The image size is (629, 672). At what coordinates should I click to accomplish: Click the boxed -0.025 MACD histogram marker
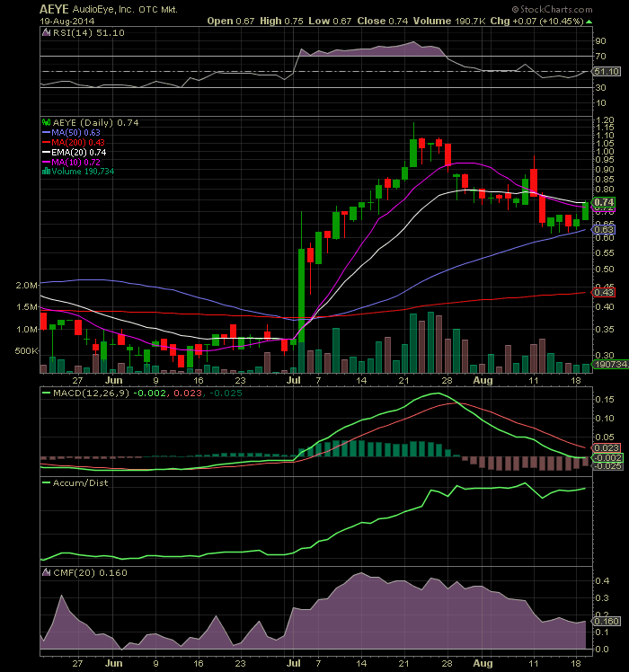[x=607, y=466]
